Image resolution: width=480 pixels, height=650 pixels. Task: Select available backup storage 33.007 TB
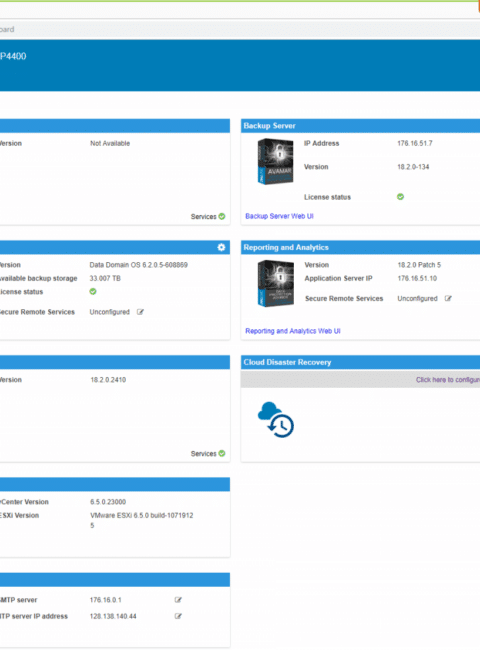click(105, 279)
